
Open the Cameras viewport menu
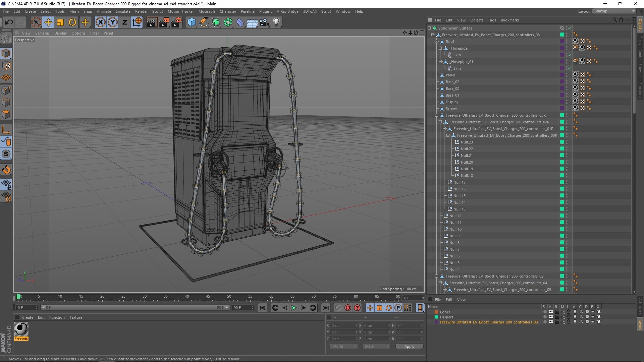(x=42, y=33)
